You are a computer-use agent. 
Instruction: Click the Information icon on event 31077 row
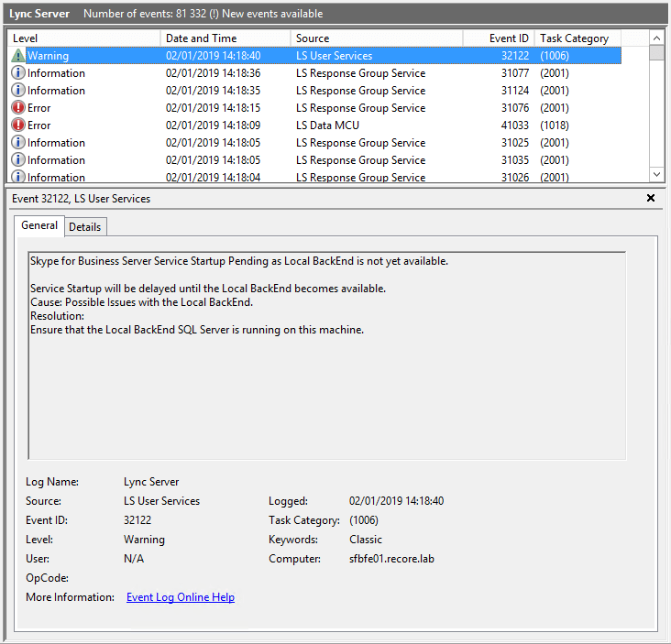coord(18,73)
